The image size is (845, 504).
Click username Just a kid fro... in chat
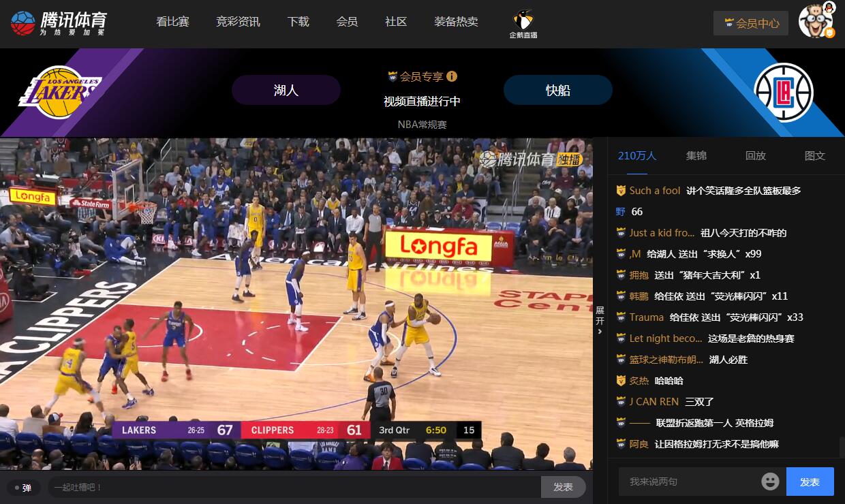[x=662, y=233]
